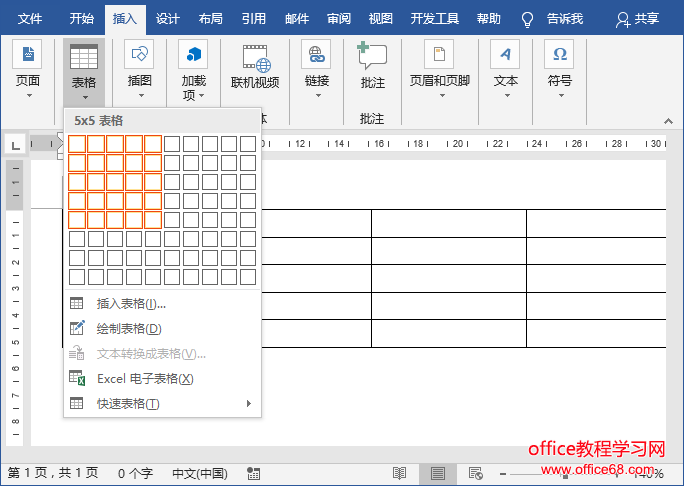Open the 文本 (Text) group
Image resolution: width=684 pixels, height=486 pixels.
point(506,70)
